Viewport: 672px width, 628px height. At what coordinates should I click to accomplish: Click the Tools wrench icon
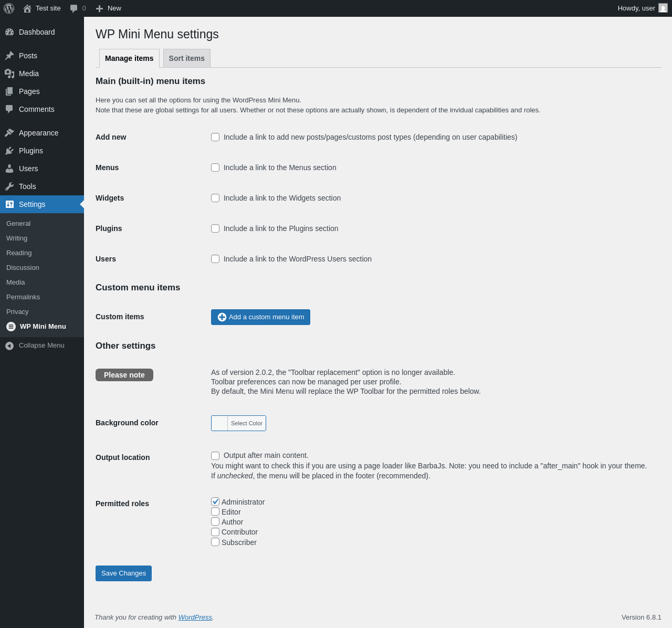point(9,186)
